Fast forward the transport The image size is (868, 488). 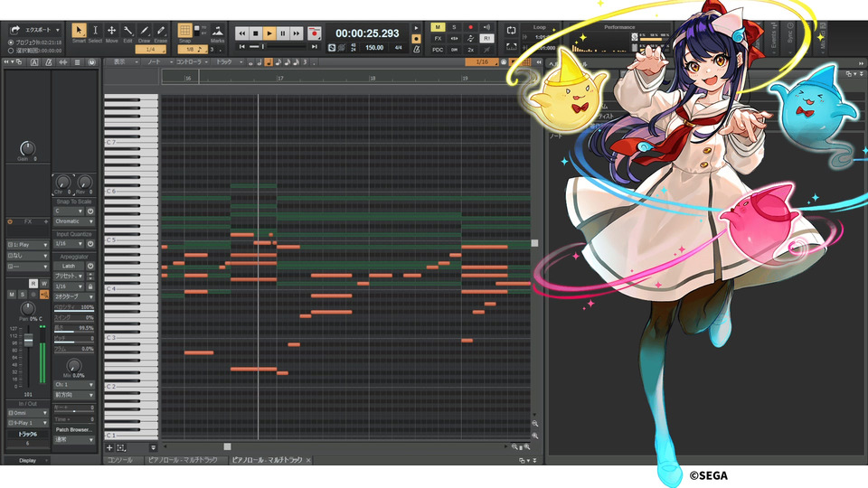(297, 33)
